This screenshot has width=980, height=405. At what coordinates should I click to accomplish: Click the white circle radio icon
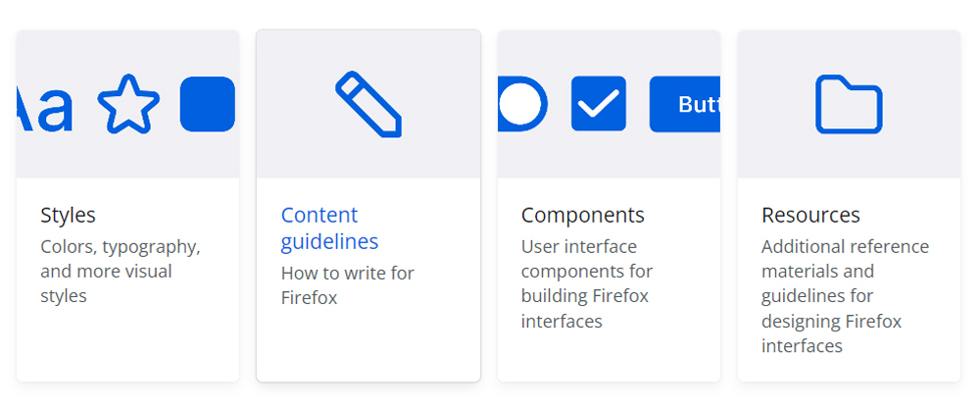tap(521, 104)
